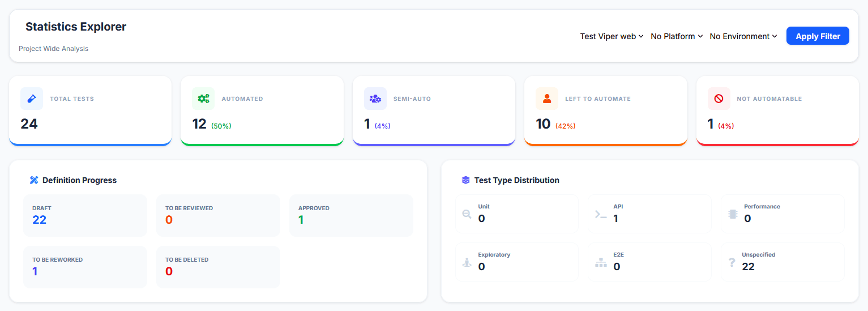Click the E2E sitemap icon
The height and width of the screenshot is (311, 868).
[x=601, y=262]
